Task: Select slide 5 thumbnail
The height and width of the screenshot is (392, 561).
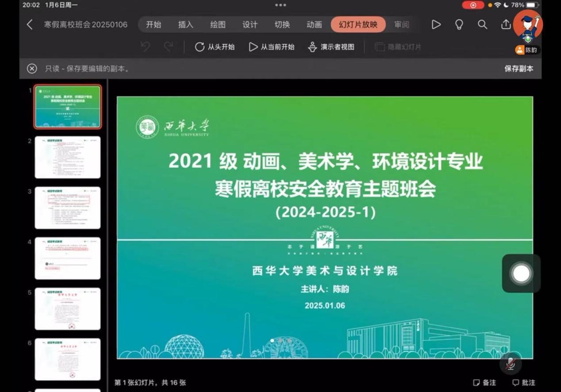Action: click(68, 309)
